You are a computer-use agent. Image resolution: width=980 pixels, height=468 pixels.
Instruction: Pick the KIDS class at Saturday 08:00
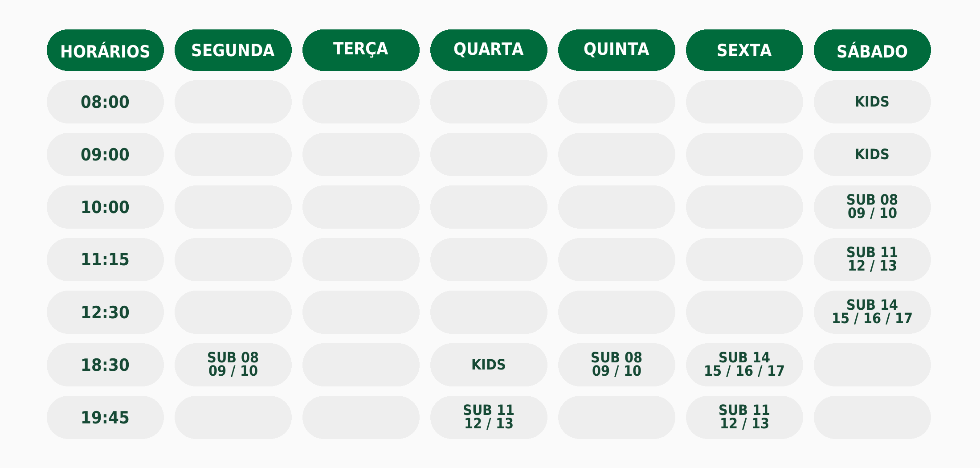pos(872,102)
